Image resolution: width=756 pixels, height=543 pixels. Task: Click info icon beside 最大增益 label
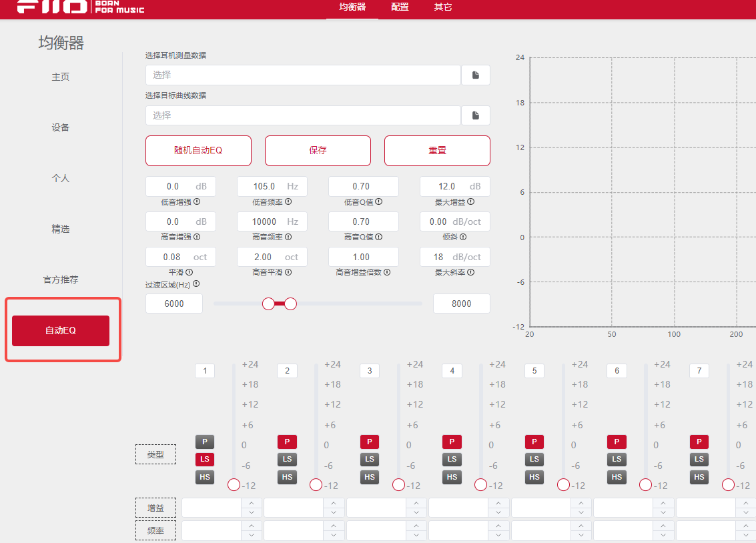[x=471, y=201]
